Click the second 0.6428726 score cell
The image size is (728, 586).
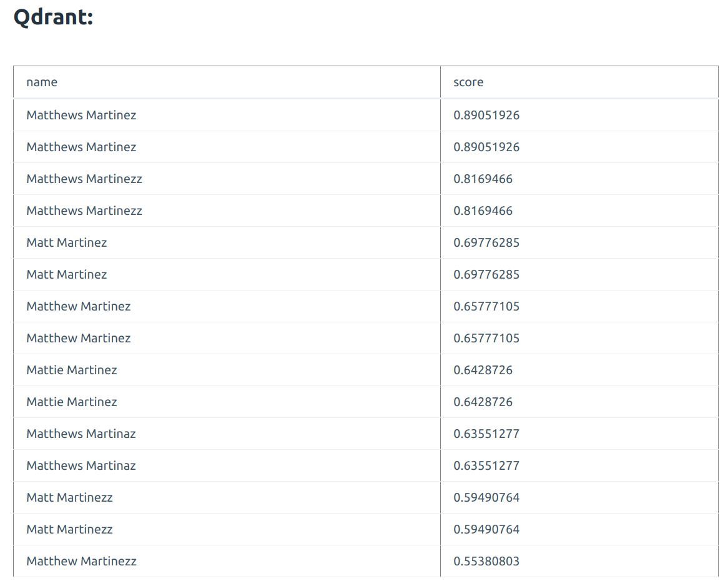(x=483, y=402)
